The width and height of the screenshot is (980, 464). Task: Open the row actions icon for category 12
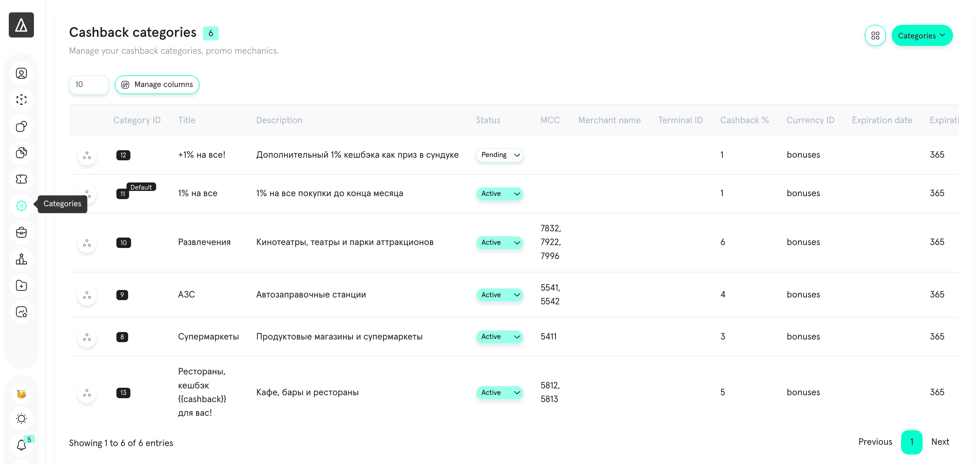[87, 155]
